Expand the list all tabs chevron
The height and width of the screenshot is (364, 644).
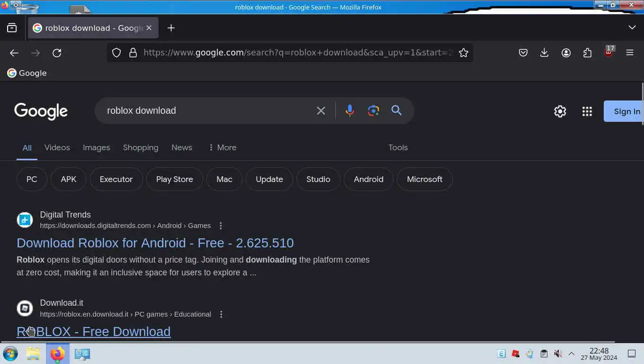(632, 27)
